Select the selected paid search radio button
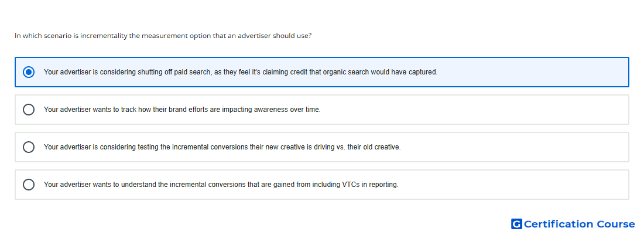The height and width of the screenshot is (235, 644). (x=29, y=72)
